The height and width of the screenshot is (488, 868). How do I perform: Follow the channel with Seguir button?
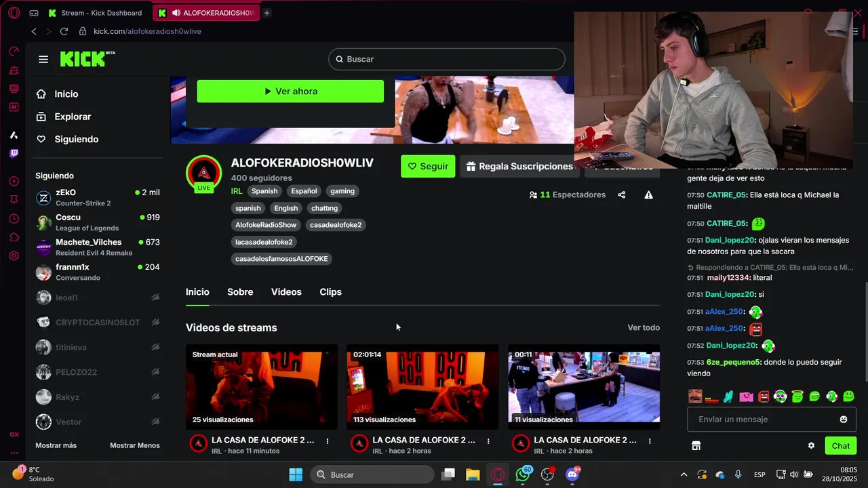428,166
